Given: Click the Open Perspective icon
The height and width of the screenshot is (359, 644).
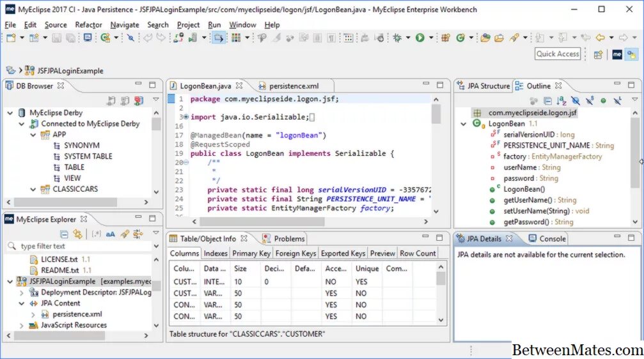Looking at the screenshot, I should click(599, 54).
